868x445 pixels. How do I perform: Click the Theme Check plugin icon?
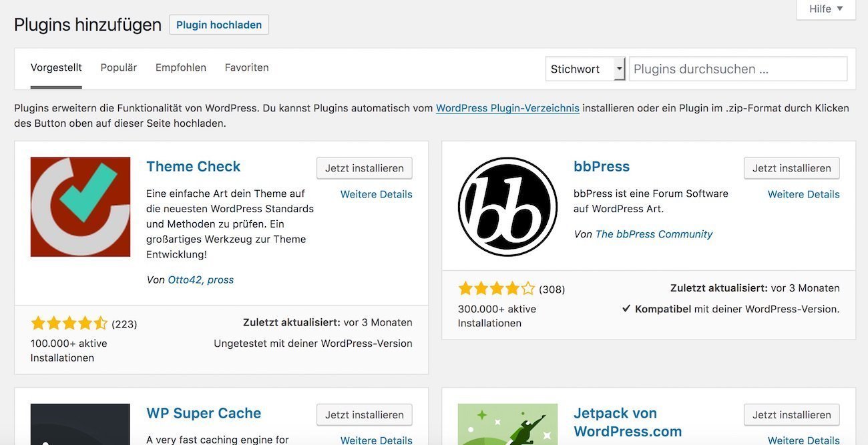coord(80,206)
